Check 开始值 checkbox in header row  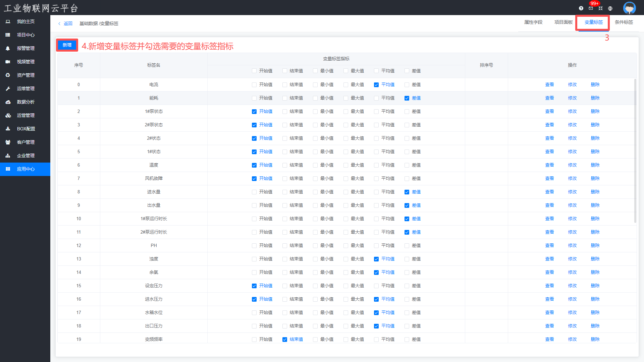254,71
